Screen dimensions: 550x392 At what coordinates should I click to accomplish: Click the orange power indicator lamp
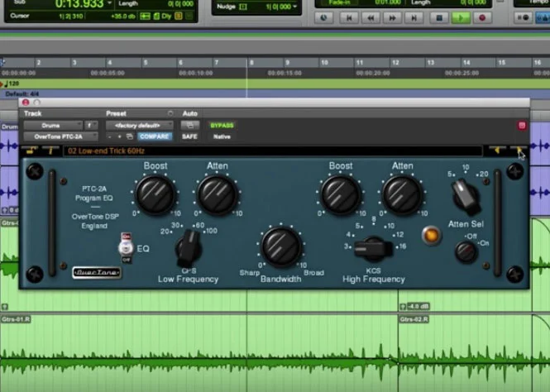pyautogui.click(x=431, y=236)
